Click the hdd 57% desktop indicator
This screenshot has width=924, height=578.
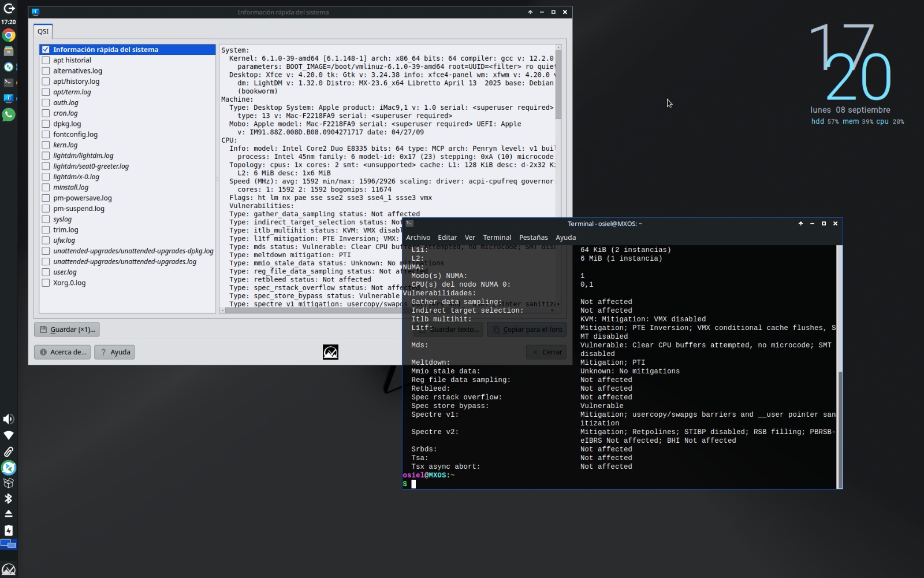pos(825,121)
